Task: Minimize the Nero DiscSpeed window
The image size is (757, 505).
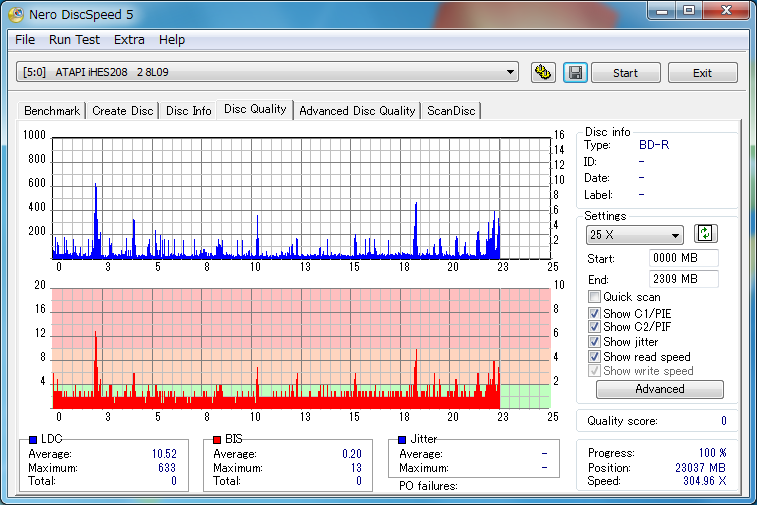Action: [662, 11]
